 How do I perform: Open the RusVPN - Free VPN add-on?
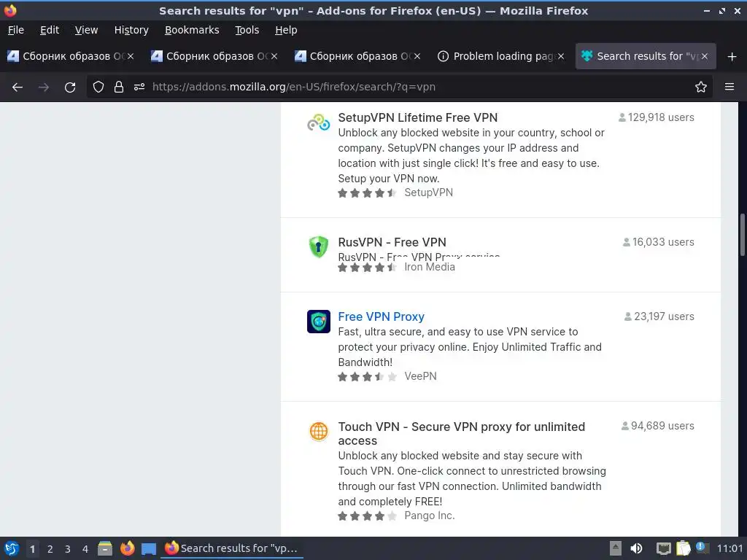392,242
